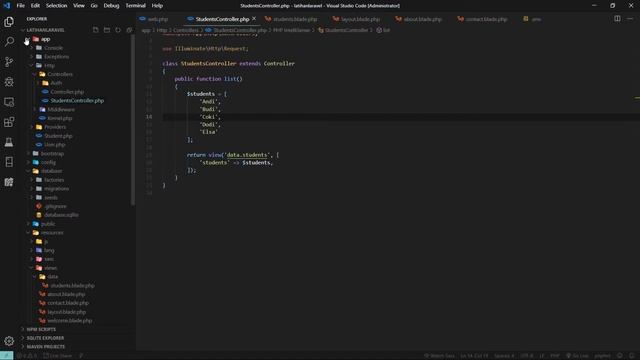Open the Remote Explorer view
Viewport: 640px width, 360px height.
tap(9, 102)
